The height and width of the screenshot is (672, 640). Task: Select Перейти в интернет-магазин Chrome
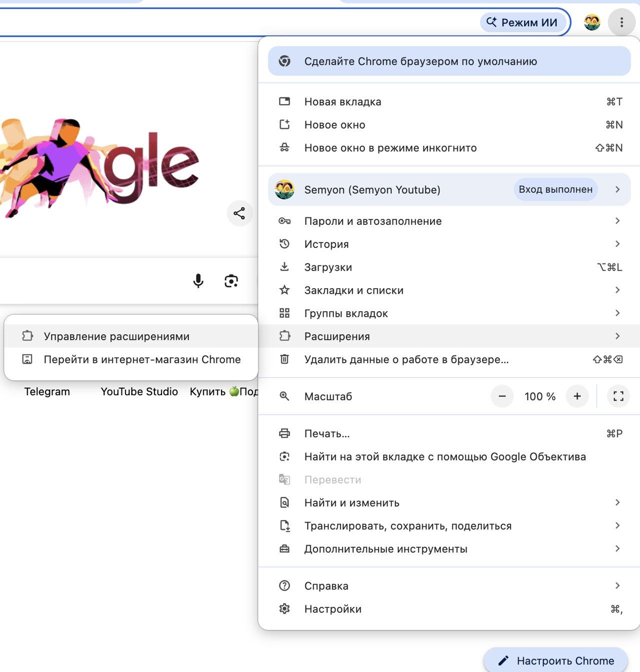click(x=131, y=360)
